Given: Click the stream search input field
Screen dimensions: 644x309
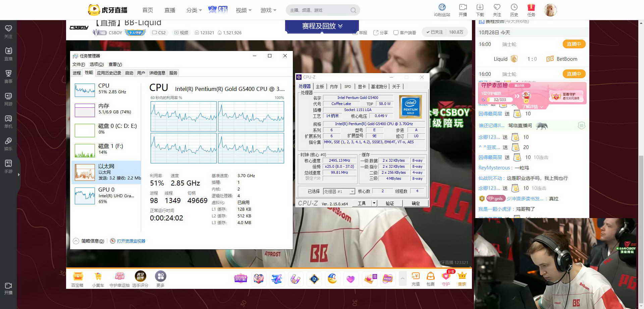Looking at the screenshot, I should coord(319,10).
